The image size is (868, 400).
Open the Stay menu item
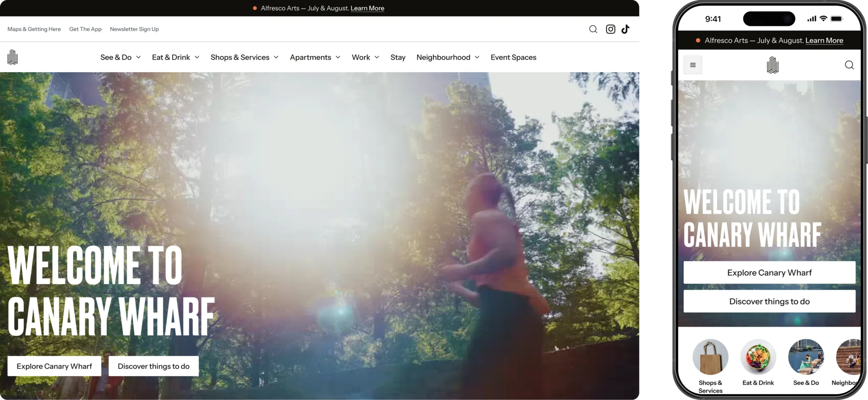point(398,57)
